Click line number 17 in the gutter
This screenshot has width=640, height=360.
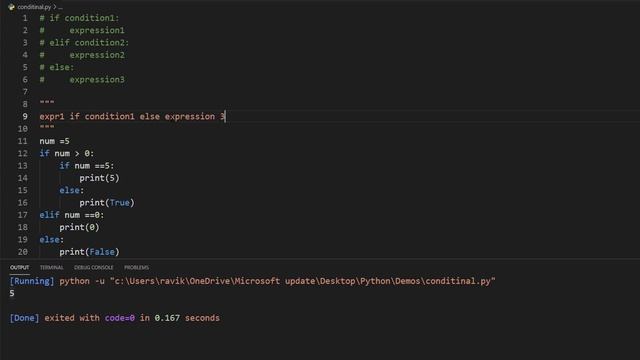(x=22, y=215)
